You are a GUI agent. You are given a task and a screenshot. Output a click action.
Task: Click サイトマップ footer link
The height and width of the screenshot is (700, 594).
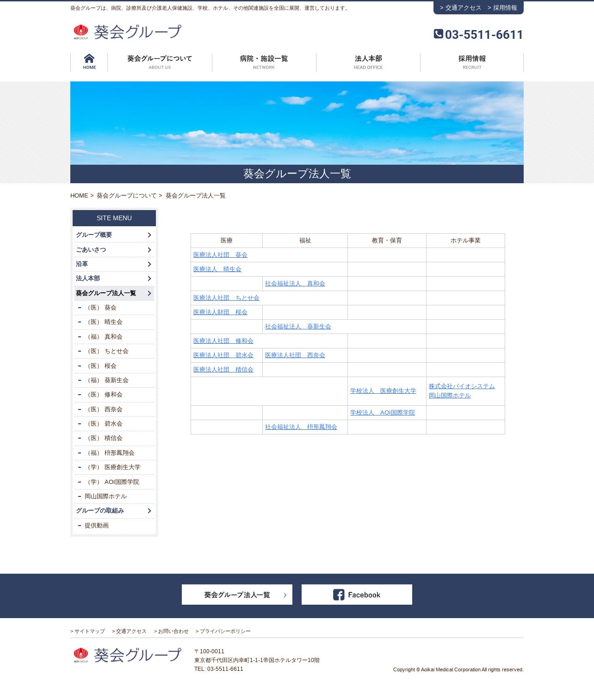coord(88,631)
